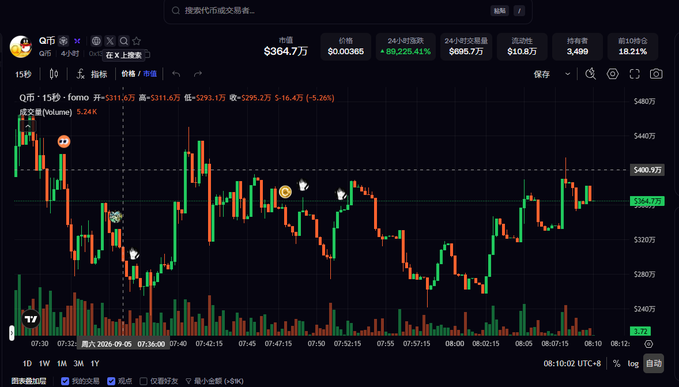Open the time axis settings gear icon
The image size is (679, 387).
648,344
